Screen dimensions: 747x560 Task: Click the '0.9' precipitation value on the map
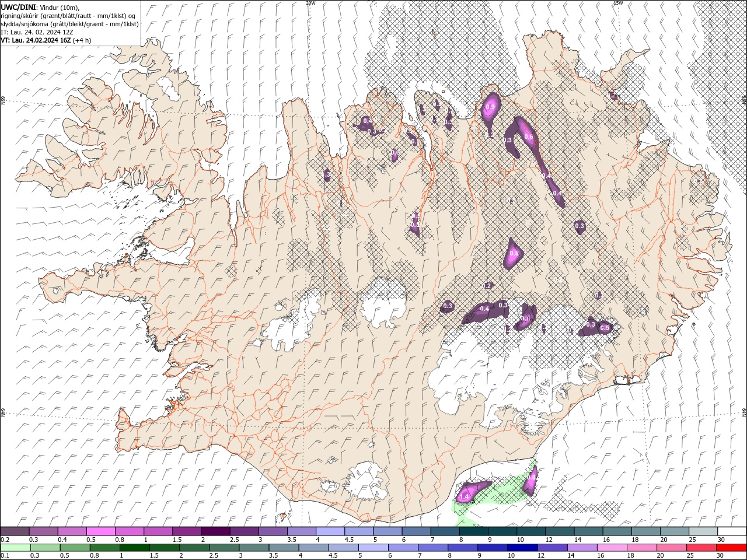490,107
